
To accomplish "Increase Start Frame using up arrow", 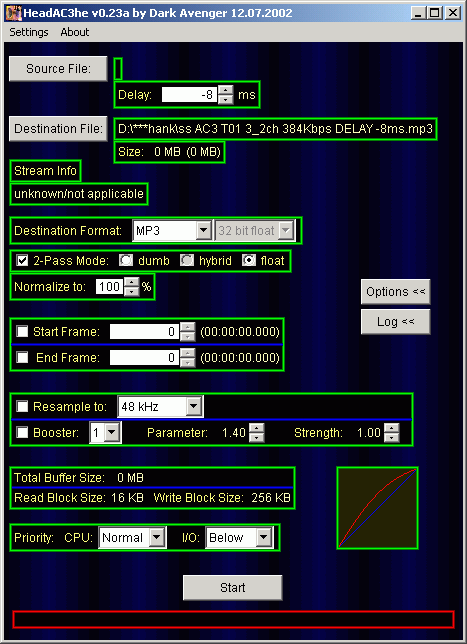I will [x=188, y=327].
